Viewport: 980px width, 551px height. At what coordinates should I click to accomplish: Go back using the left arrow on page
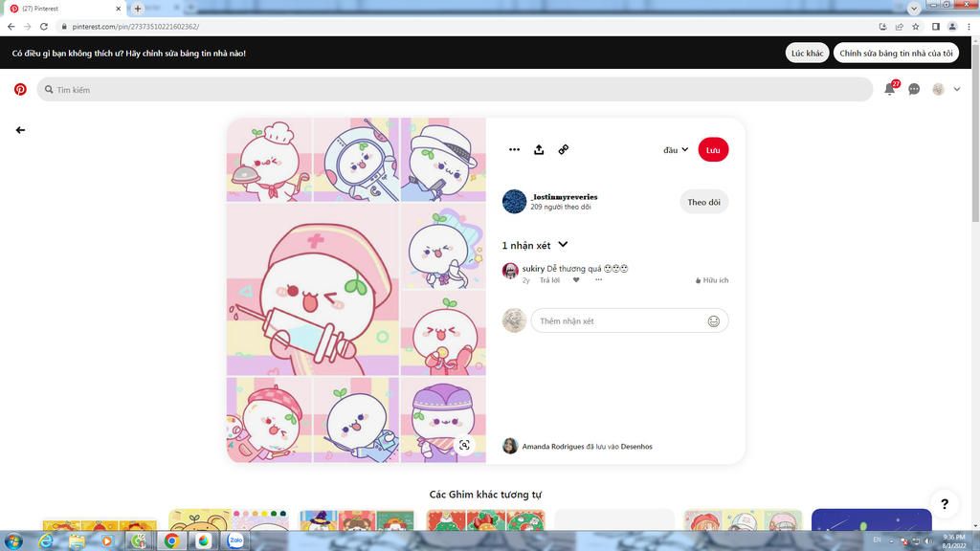click(x=20, y=130)
